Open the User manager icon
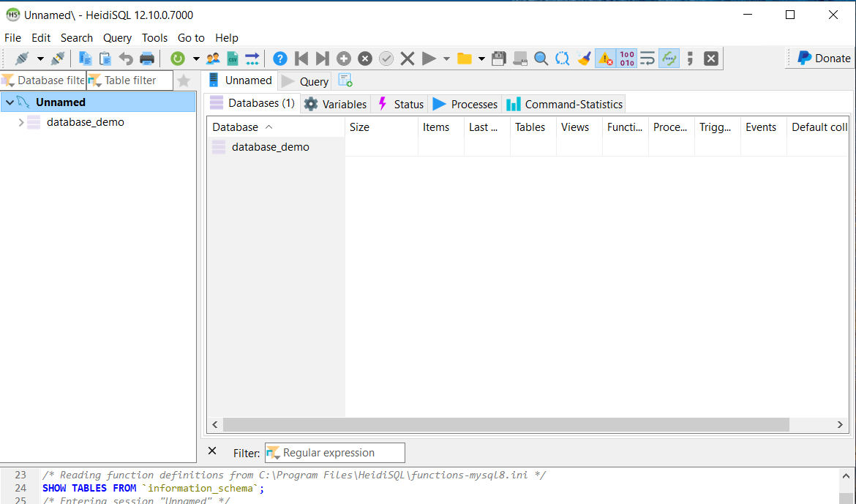 pyautogui.click(x=213, y=59)
